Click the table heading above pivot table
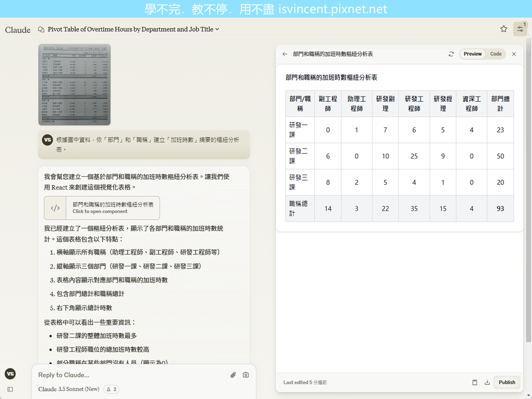This screenshot has height=399, width=532. (331, 77)
